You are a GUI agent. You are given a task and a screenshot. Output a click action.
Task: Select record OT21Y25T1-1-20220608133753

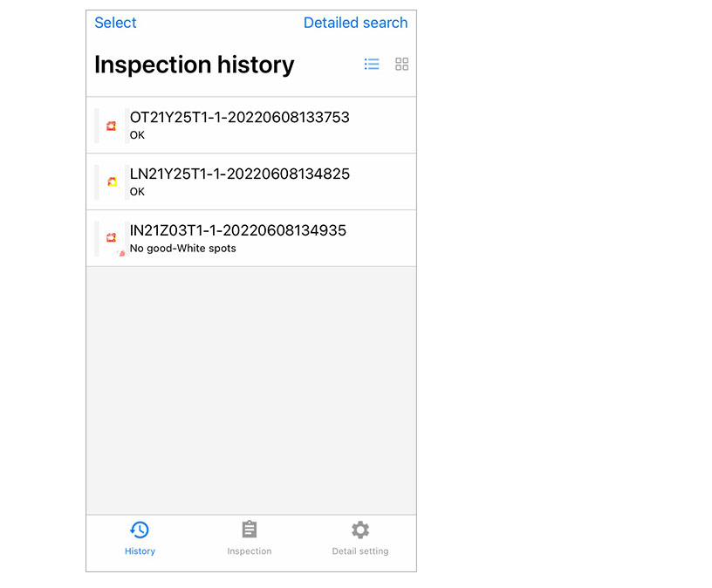pos(239,117)
